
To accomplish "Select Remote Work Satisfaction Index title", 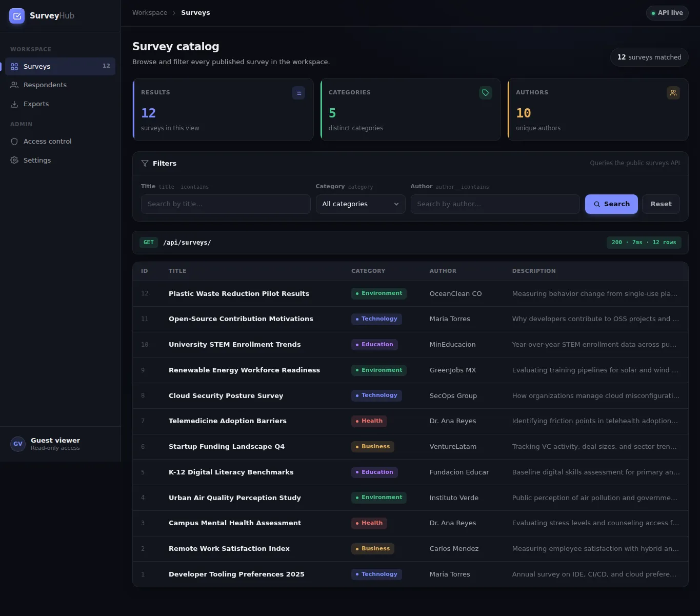I will 229,549.
